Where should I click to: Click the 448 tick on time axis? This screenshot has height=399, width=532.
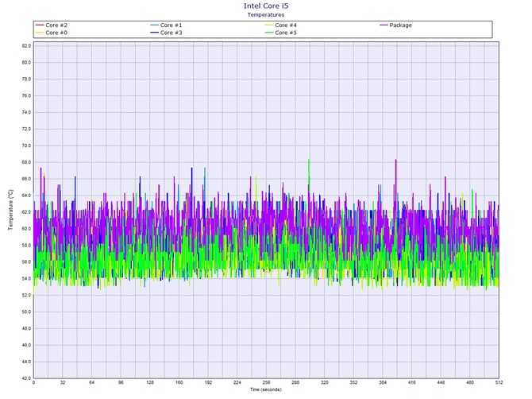(x=441, y=382)
